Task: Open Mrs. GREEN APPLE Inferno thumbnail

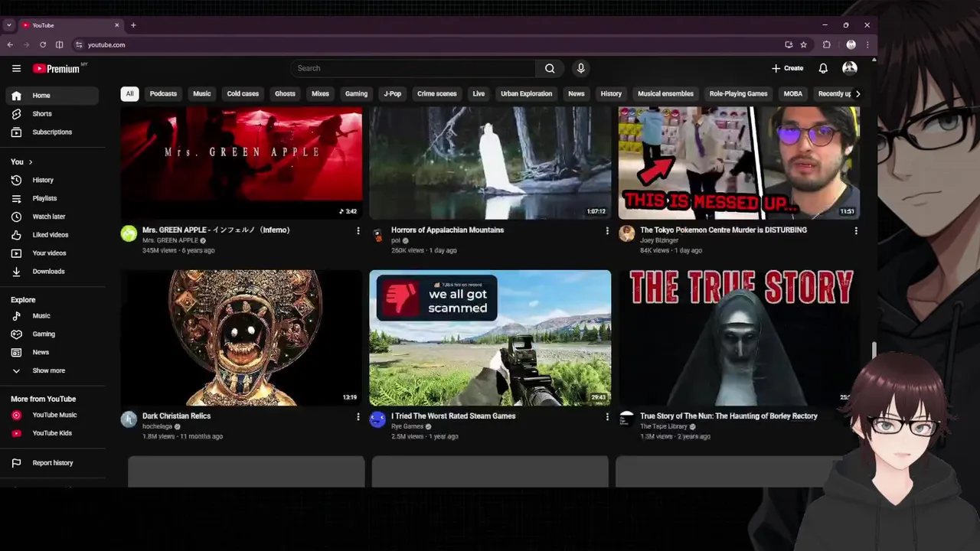Action: [x=242, y=162]
